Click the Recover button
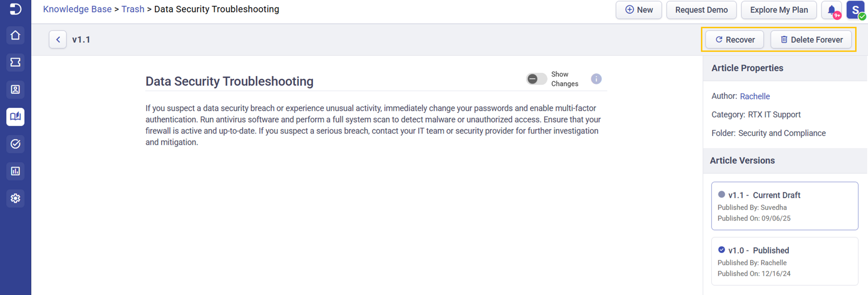The height and width of the screenshot is (295, 868). click(734, 40)
